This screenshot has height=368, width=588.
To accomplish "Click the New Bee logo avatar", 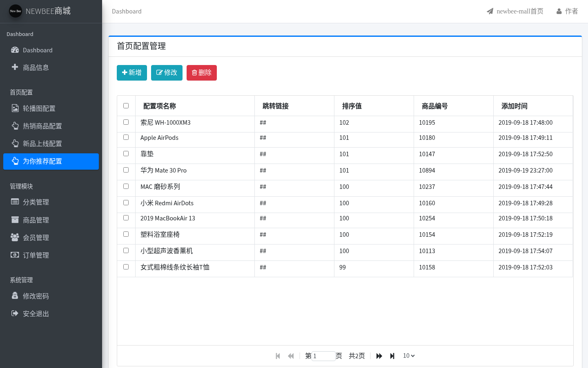I will 16,11.
